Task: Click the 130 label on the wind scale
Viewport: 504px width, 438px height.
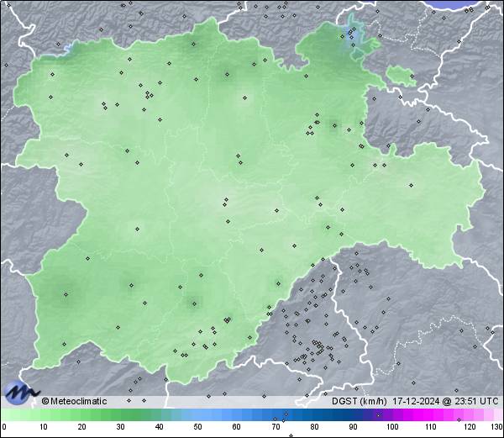Action: point(496,427)
